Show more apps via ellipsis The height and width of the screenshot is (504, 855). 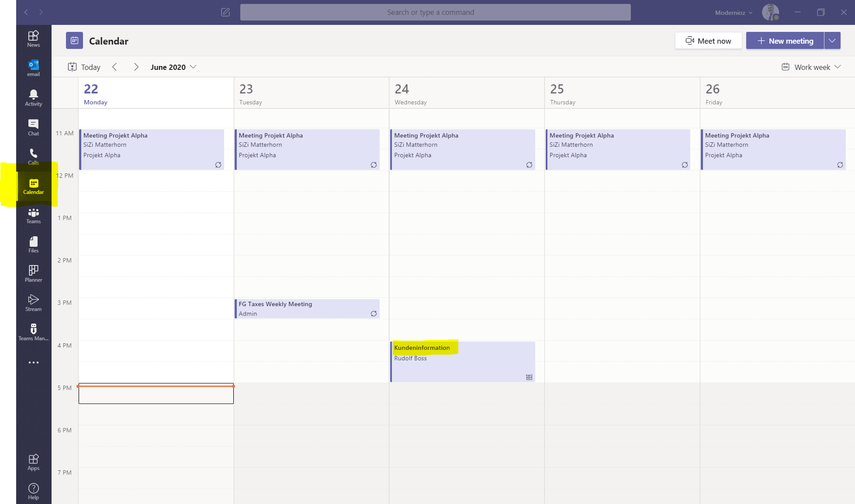34,362
